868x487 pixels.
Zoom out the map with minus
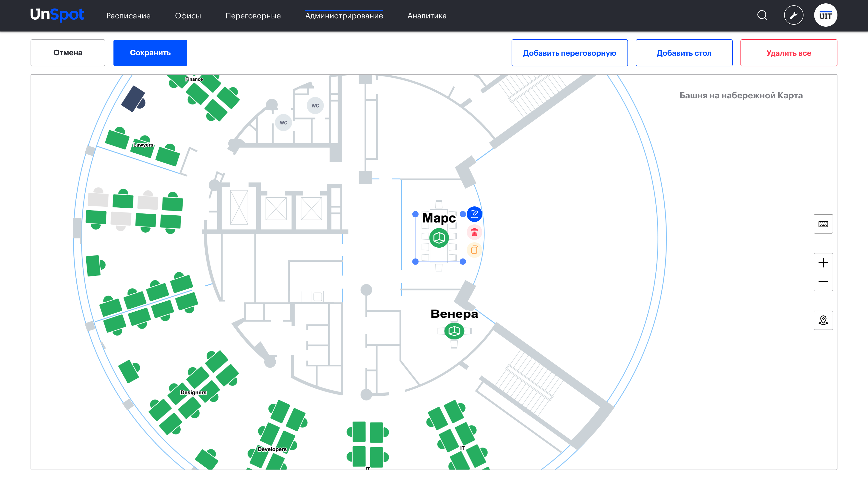pyautogui.click(x=823, y=282)
